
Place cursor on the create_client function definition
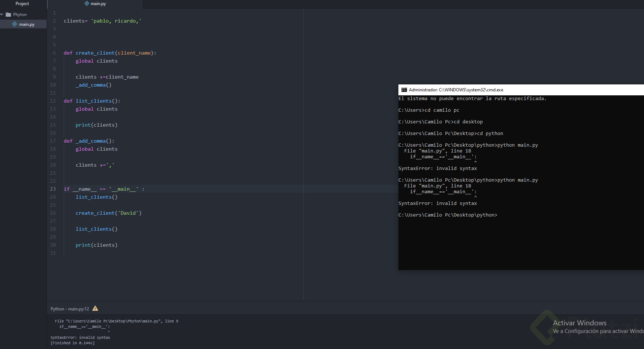coord(95,53)
